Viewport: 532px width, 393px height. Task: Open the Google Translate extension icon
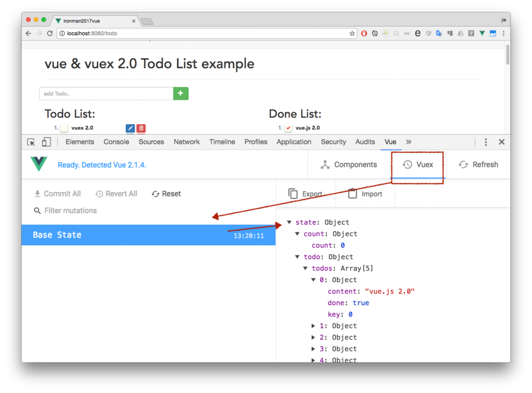439,33
